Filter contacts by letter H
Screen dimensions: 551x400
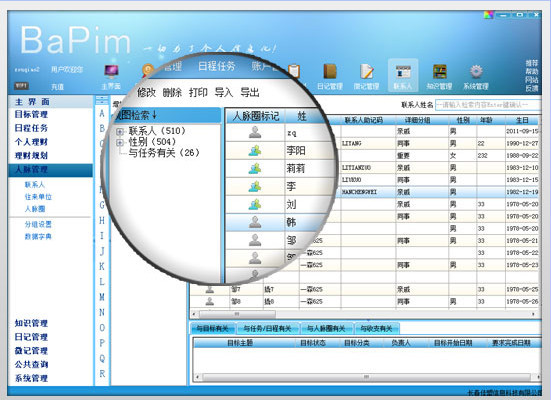102,220
